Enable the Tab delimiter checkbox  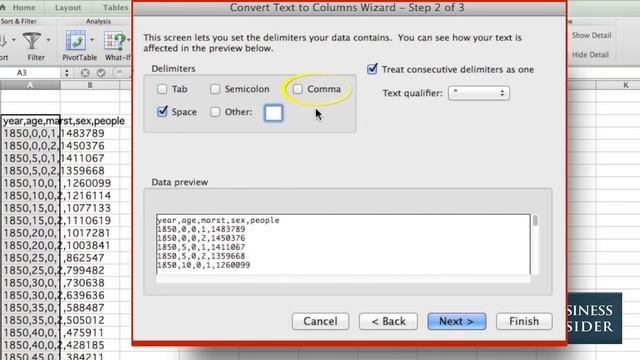(162, 89)
